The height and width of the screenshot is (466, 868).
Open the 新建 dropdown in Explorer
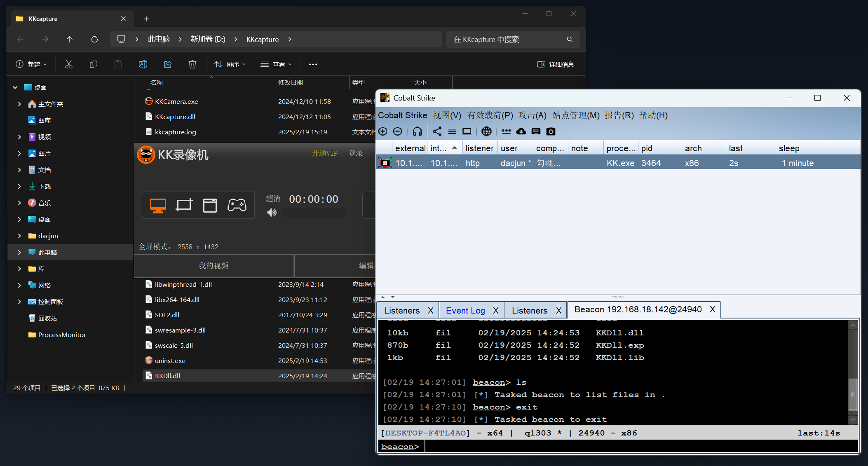[x=31, y=64]
